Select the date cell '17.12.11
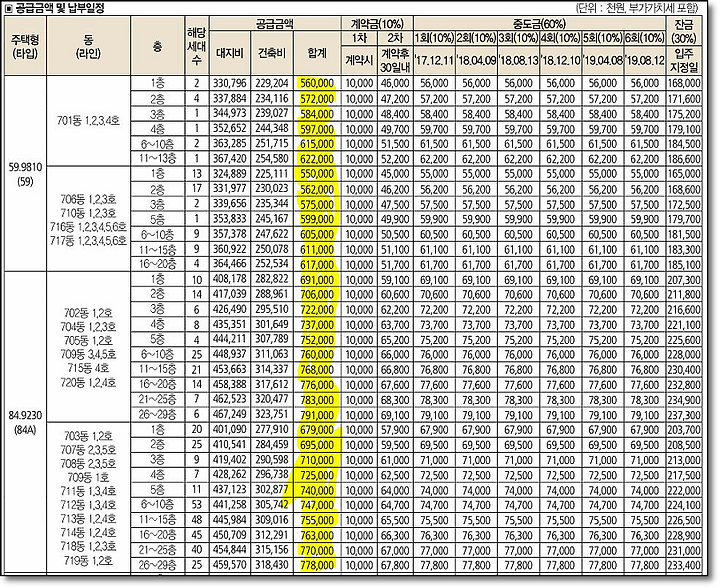The height and width of the screenshot is (588, 720). click(x=434, y=61)
